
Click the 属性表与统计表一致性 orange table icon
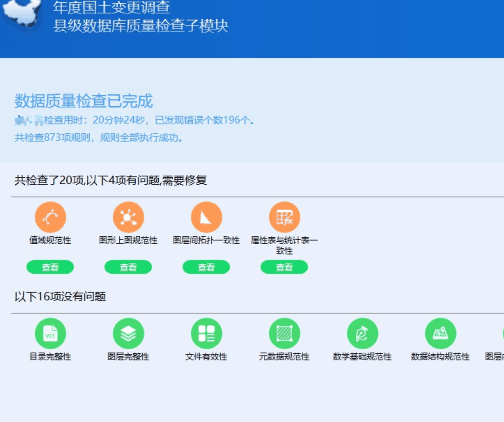(x=284, y=217)
